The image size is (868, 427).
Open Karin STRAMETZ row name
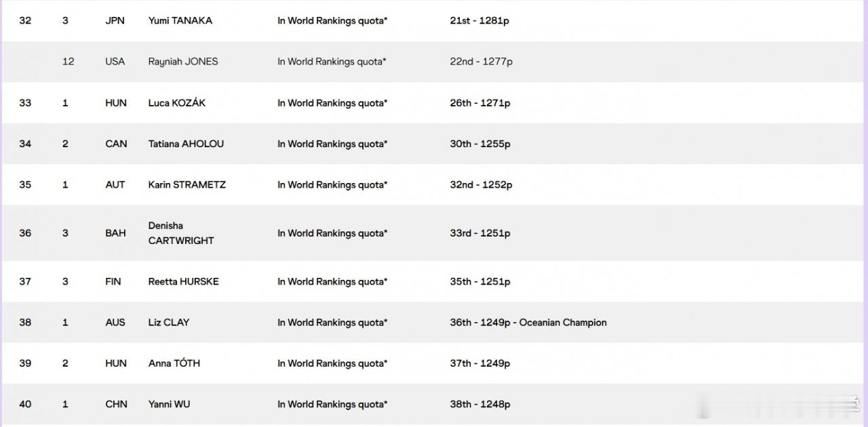pos(187,184)
